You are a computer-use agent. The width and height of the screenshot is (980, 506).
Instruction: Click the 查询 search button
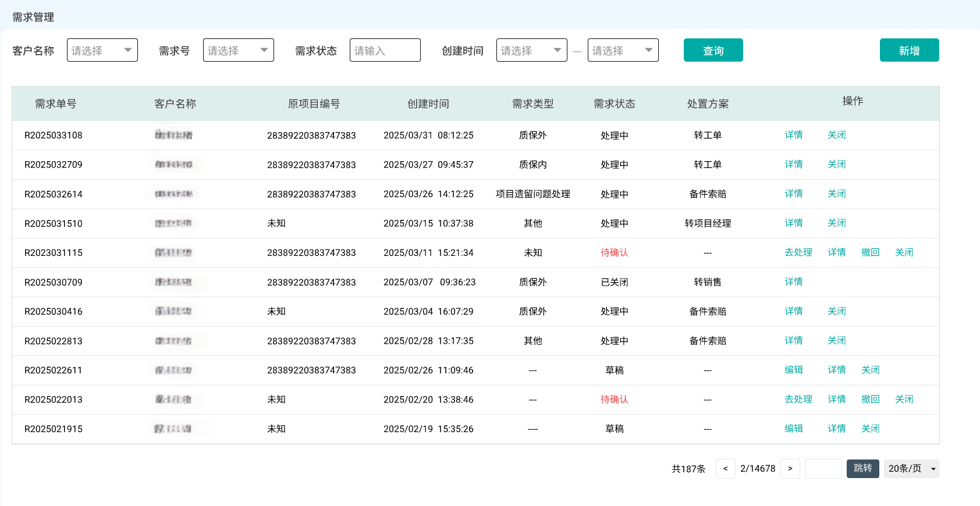click(713, 51)
